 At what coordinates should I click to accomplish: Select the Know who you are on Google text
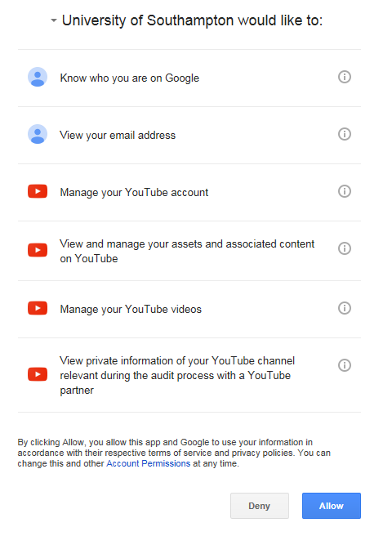coord(130,78)
